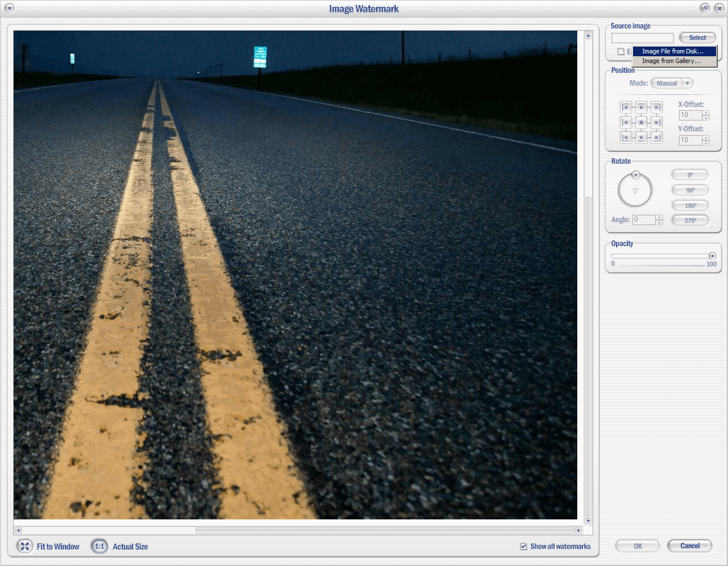Click the Cancel button
Image resolution: width=728 pixels, height=566 pixels.
coord(689,546)
